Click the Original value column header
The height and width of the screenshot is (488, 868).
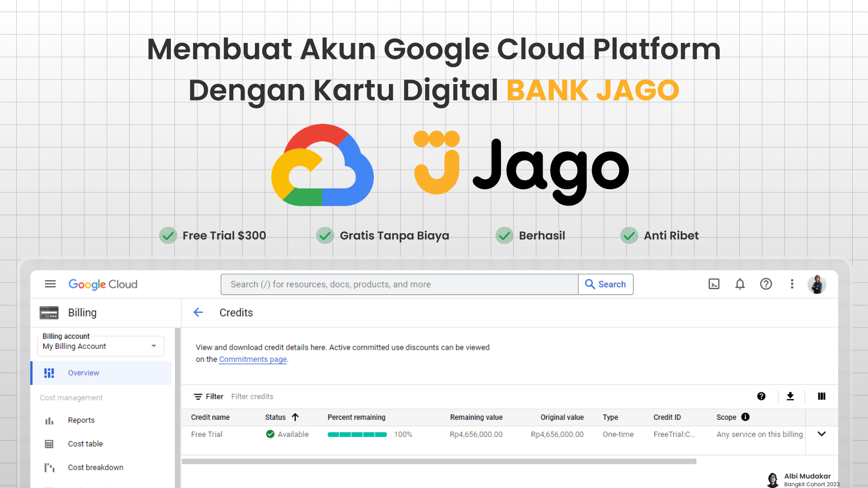562,417
